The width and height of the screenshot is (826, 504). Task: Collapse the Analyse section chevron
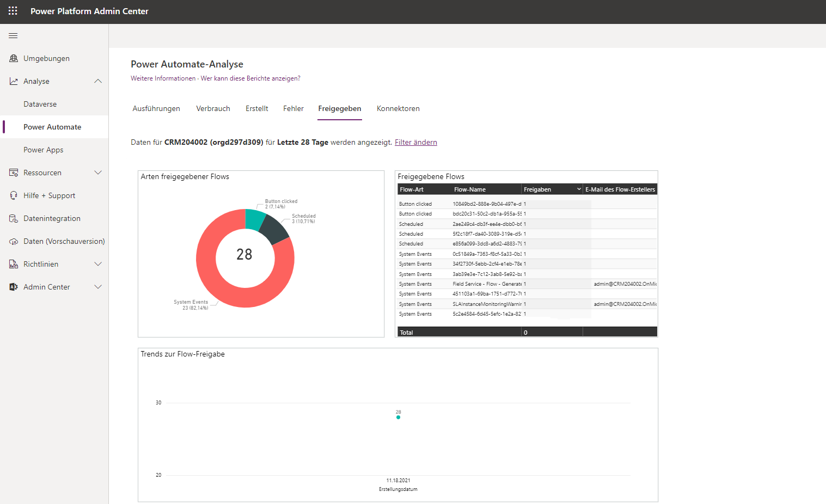[x=98, y=81]
